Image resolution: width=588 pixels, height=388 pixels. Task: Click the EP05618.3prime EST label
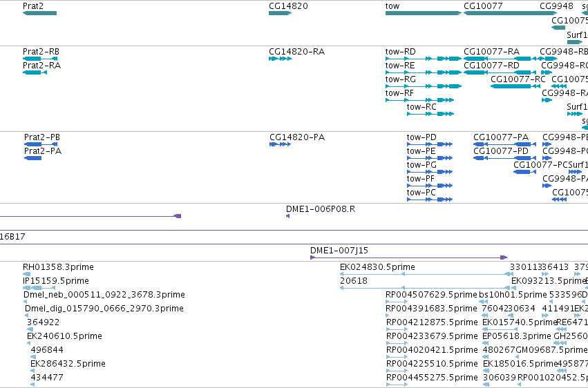tap(517, 336)
